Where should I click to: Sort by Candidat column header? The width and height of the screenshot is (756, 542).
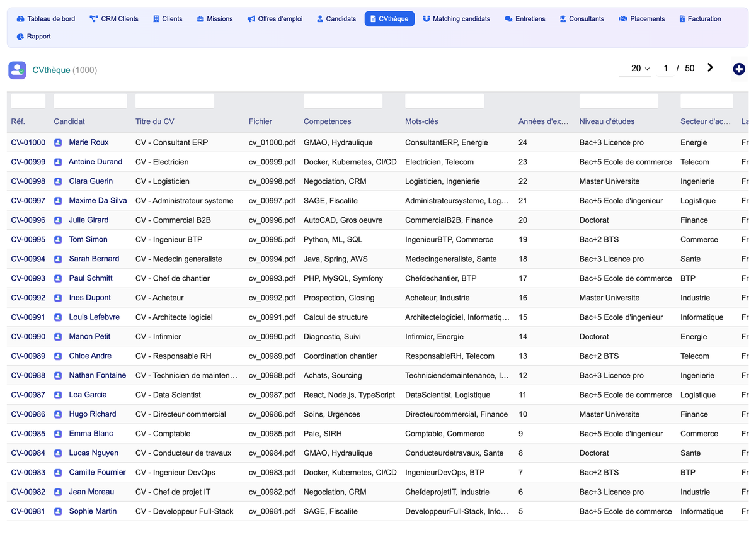coord(69,121)
